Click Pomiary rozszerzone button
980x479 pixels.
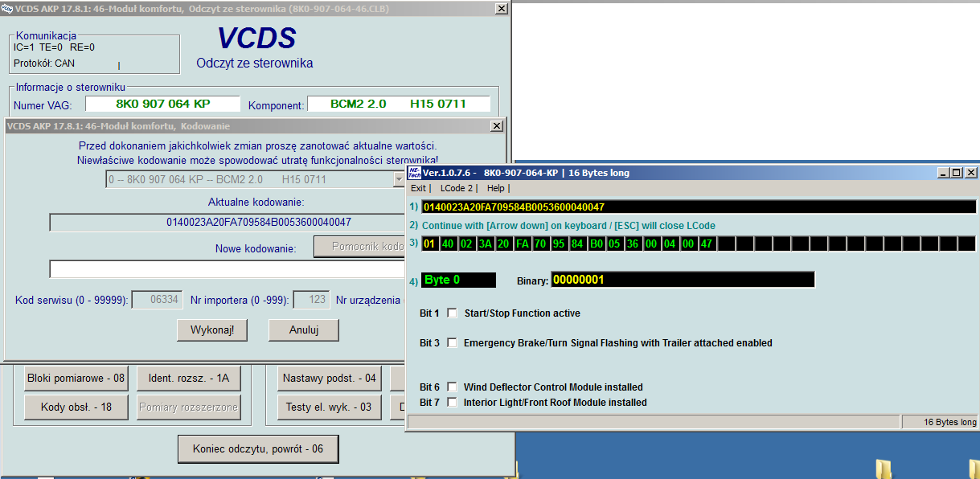(189, 407)
